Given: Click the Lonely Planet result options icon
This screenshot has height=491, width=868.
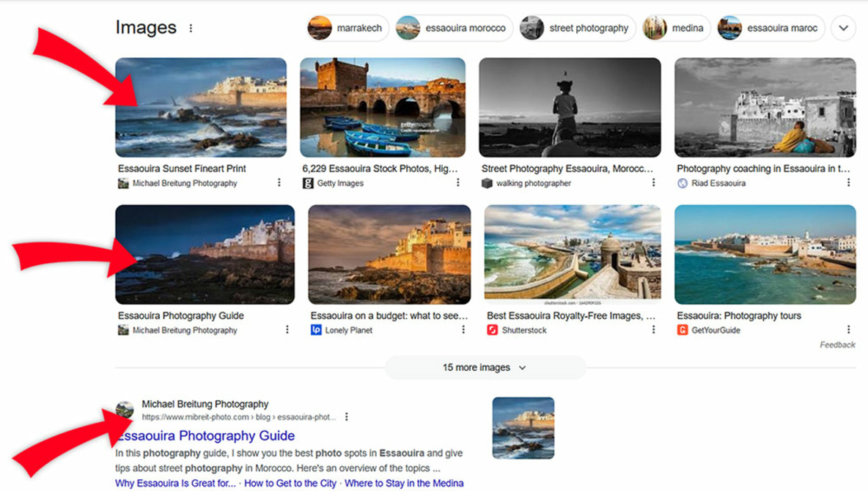Looking at the screenshot, I should point(463,330).
